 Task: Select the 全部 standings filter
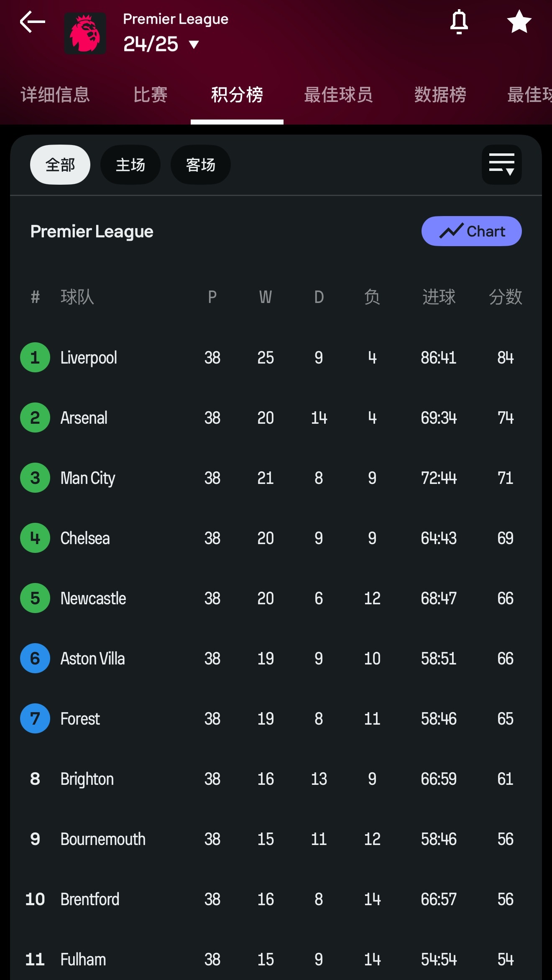coord(60,165)
